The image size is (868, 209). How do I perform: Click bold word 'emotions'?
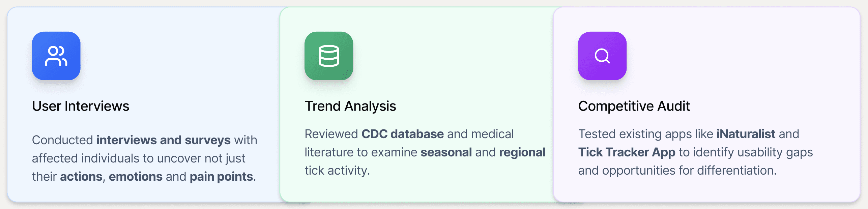pos(136,177)
